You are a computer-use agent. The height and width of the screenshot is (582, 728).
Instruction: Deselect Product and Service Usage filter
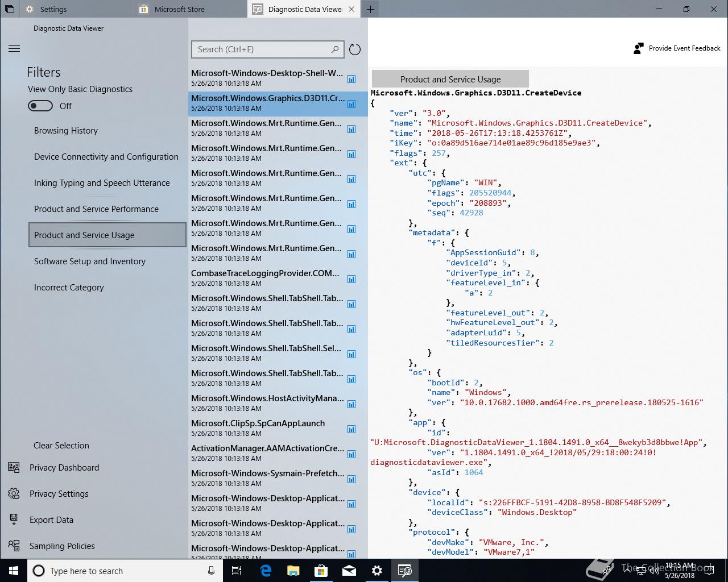(x=107, y=235)
